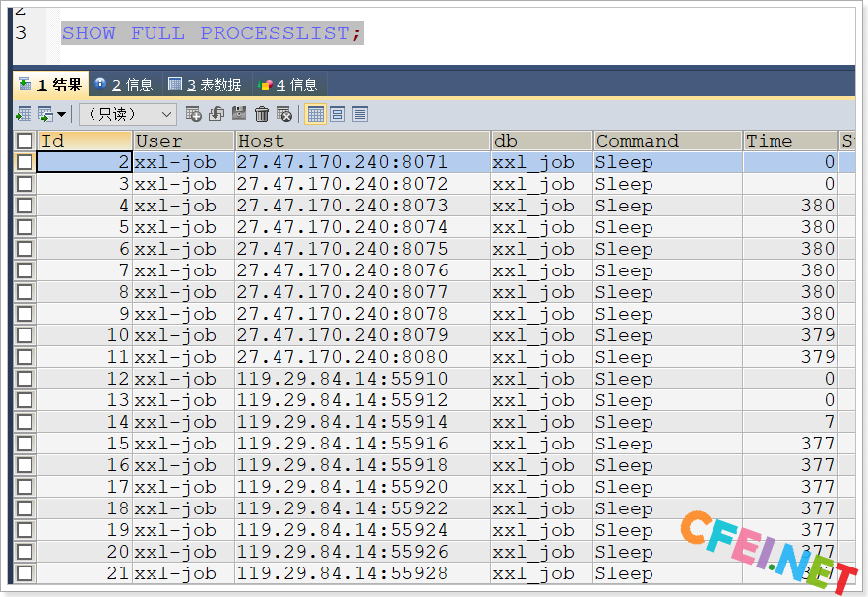Screen dimensions: 868x597
Task: Sort by the Time column header
Action: [x=790, y=141]
